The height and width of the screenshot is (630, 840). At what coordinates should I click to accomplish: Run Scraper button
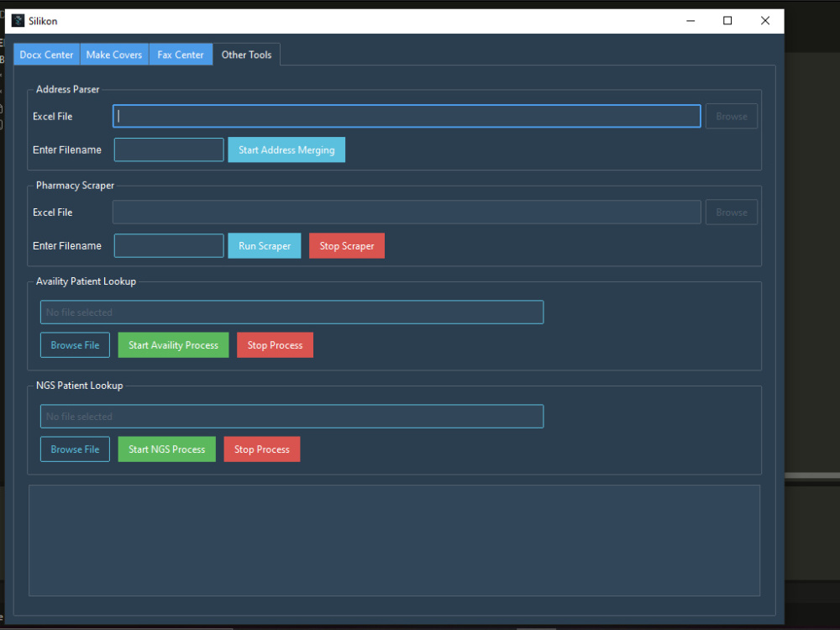(x=265, y=246)
